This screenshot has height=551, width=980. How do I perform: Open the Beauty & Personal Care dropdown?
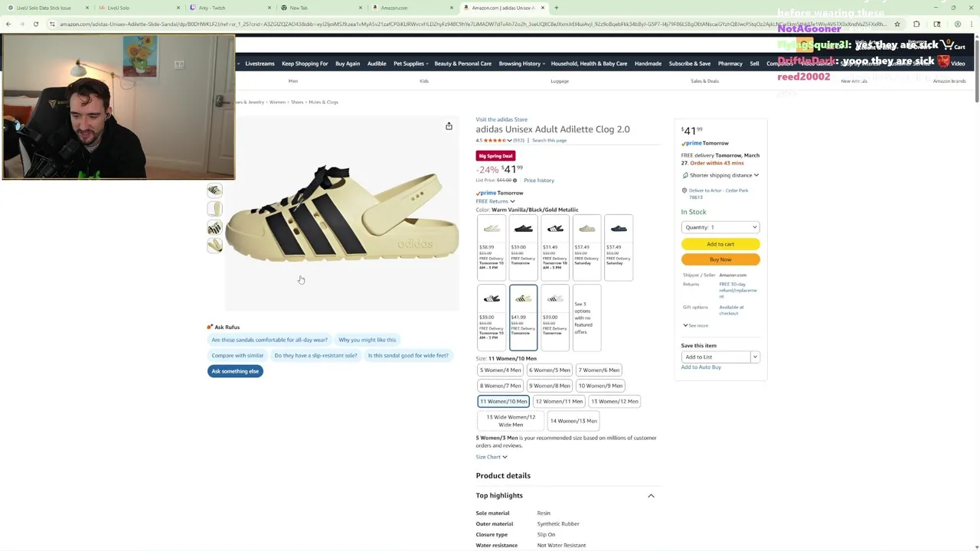click(462, 64)
